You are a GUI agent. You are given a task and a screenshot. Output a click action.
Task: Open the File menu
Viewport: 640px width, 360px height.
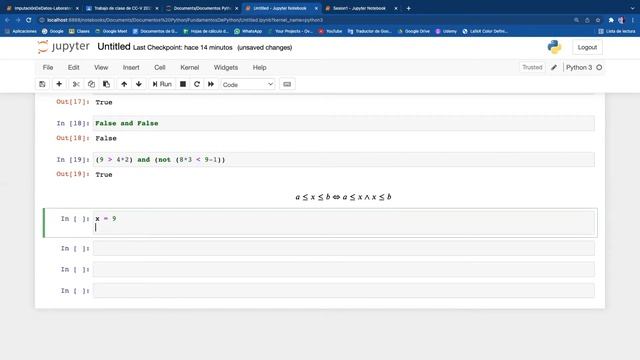pos(48,67)
